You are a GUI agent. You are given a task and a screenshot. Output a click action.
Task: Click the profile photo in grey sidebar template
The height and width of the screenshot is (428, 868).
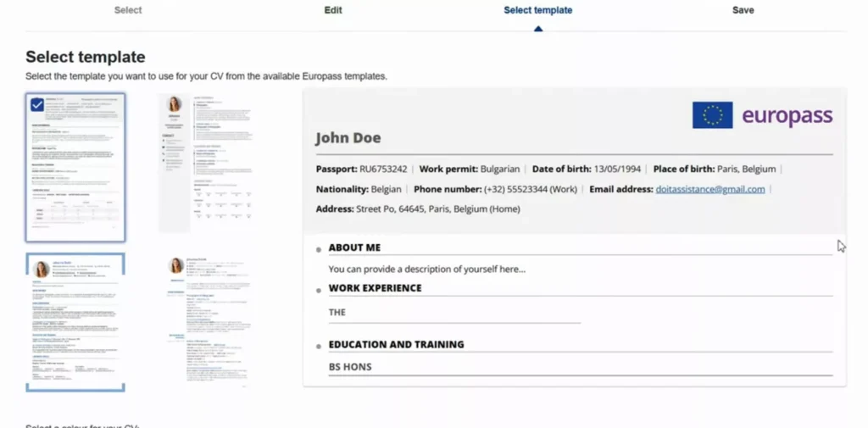(175, 104)
